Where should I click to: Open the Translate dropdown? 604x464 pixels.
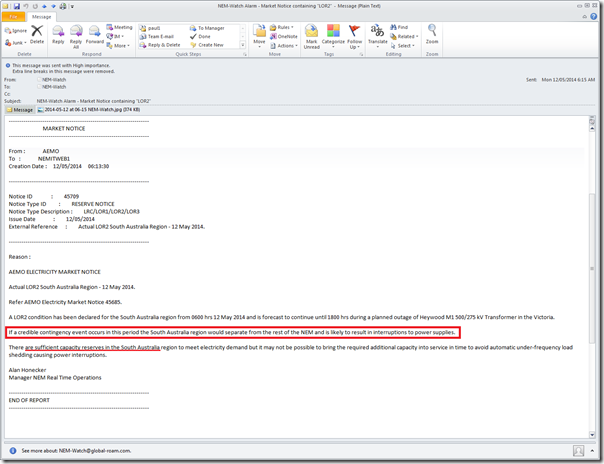pos(378,37)
